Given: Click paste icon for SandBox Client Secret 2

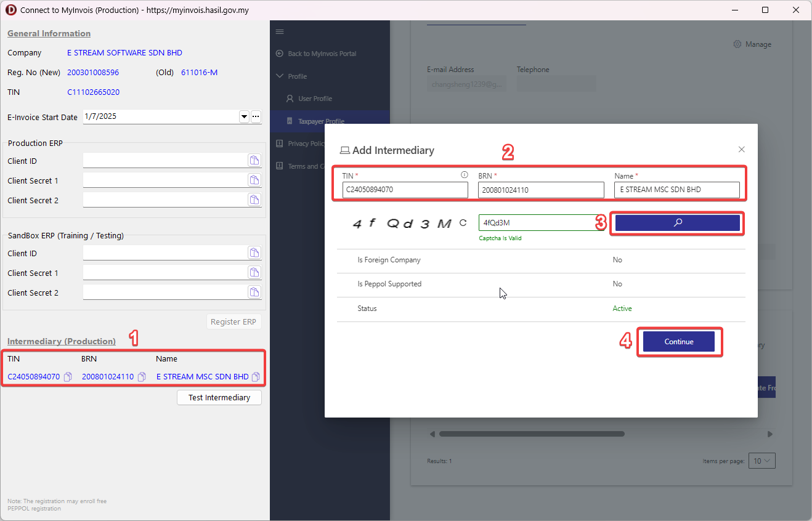Looking at the screenshot, I should pos(254,293).
